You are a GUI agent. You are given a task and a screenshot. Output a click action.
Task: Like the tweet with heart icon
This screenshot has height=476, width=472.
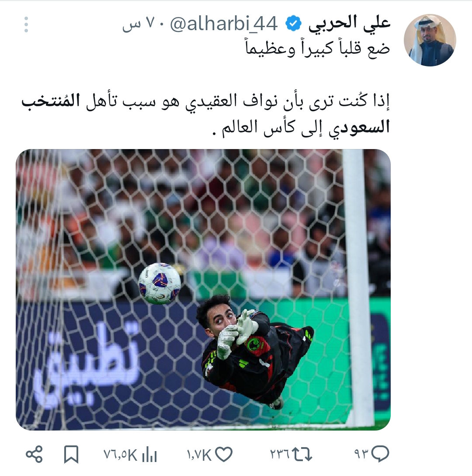[x=223, y=455]
